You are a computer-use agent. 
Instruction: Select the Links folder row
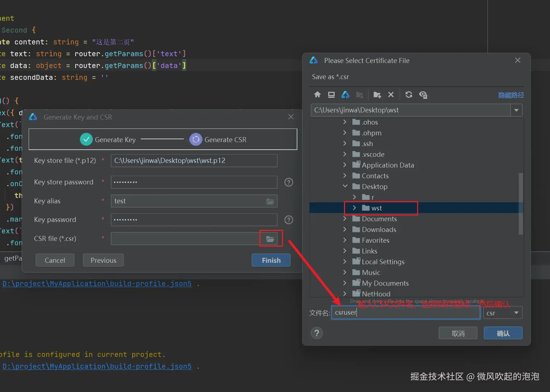pyautogui.click(x=414, y=251)
